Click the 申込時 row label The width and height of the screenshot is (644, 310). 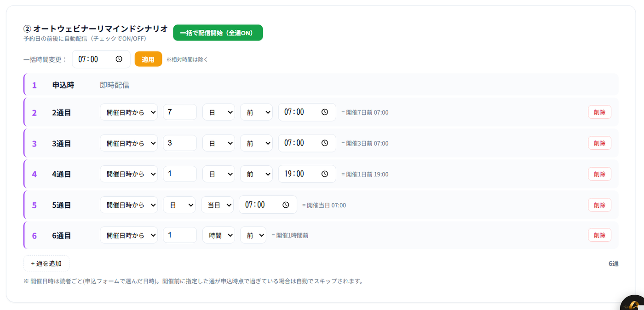click(x=63, y=85)
